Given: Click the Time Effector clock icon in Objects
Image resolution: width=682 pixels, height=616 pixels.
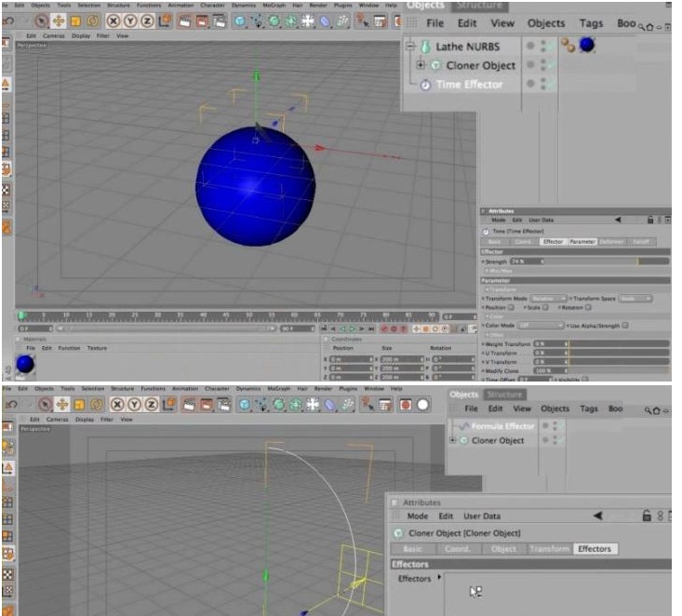Looking at the screenshot, I should (425, 85).
